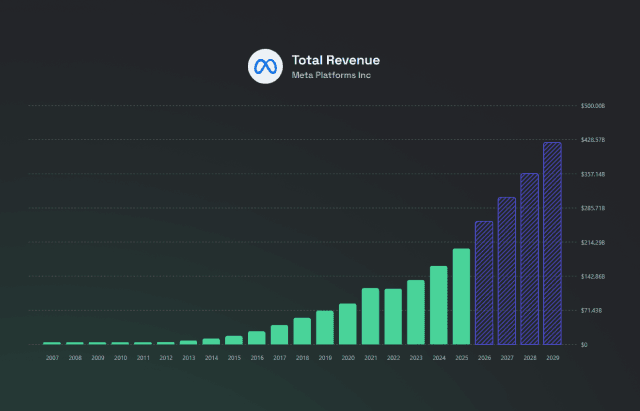Viewport: 640px width, 411px height.
Task: Click the 2026 projected purple bar
Action: click(x=484, y=283)
